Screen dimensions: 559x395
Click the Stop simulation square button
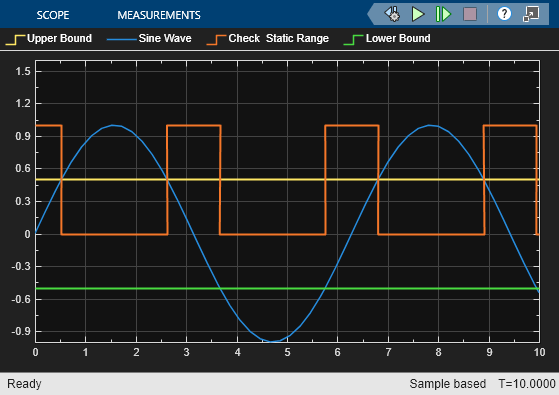tap(470, 14)
